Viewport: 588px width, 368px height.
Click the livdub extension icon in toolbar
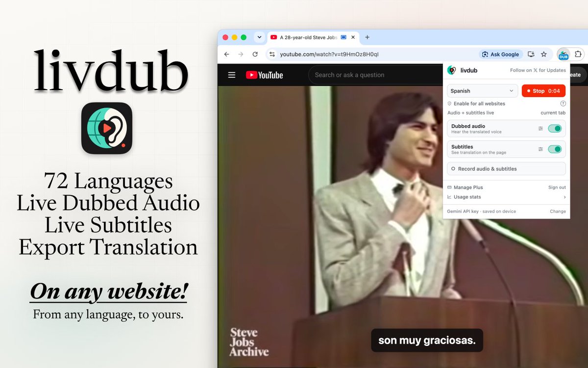coord(563,54)
